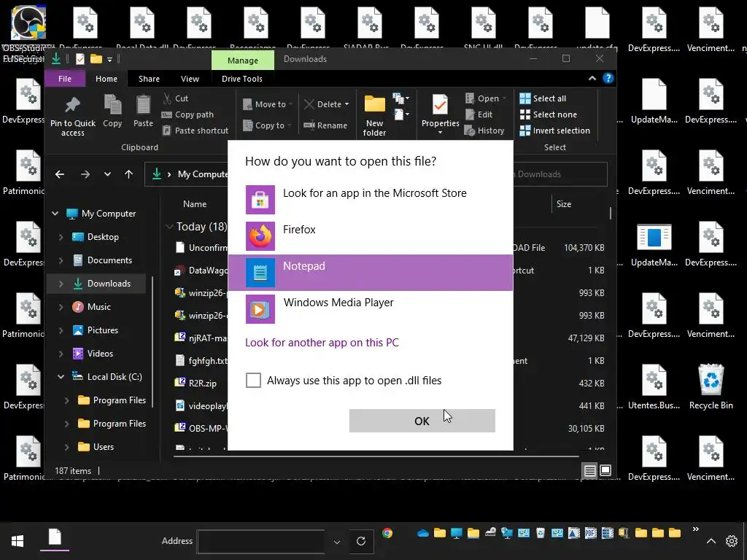Viewport: 747px width, 560px height.
Task: Select Notepad to open the file
Action: [x=370, y=273]
